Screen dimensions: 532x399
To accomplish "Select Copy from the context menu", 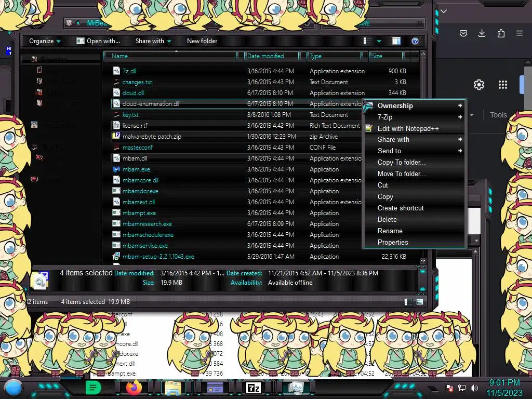I will [x=385, y=197].
